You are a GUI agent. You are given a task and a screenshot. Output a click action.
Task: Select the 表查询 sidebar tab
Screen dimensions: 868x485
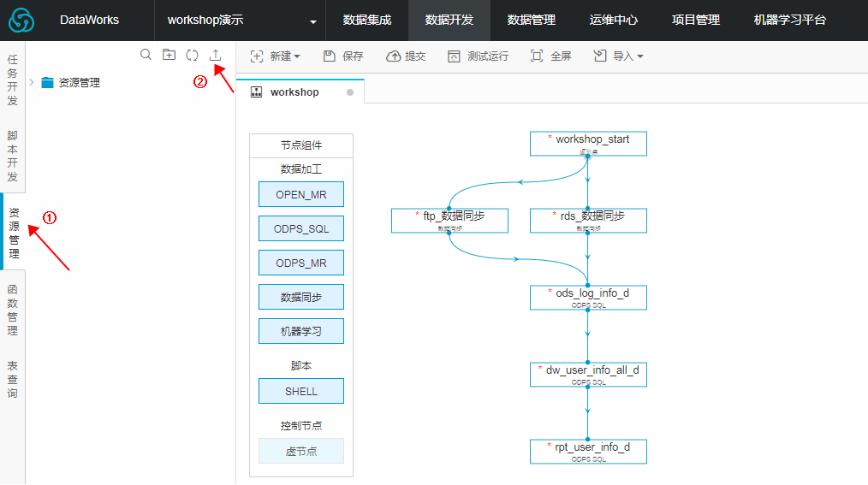click(13, 380)
